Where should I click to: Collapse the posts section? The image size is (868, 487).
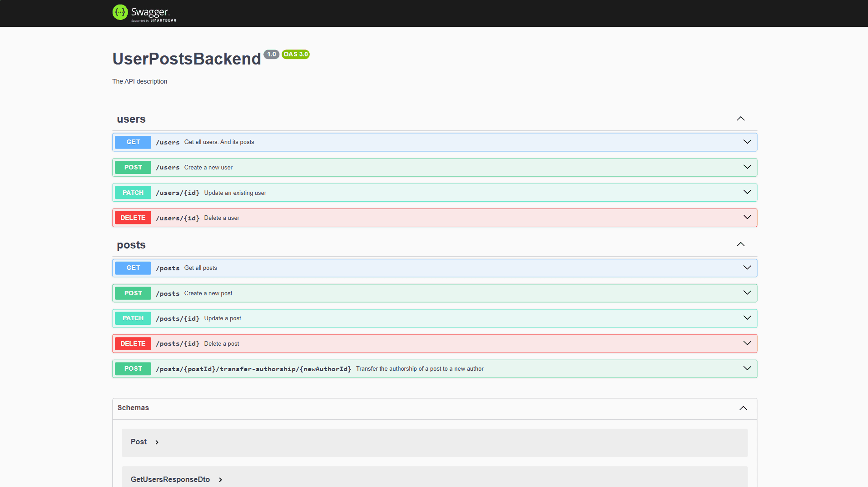coord(740,244)
